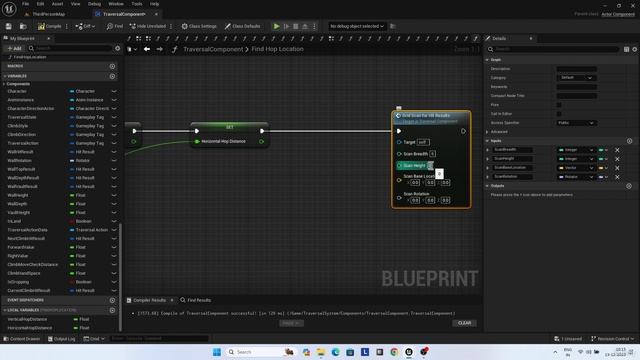Open Class Defaults
Viewport: 640px width, 360px height.
point(242,26)
